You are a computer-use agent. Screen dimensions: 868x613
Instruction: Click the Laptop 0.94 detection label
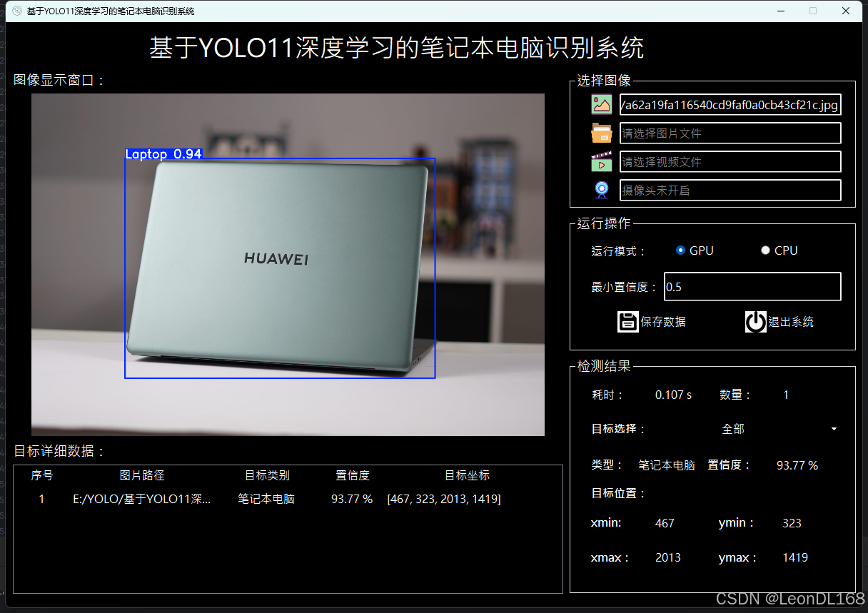163,153
